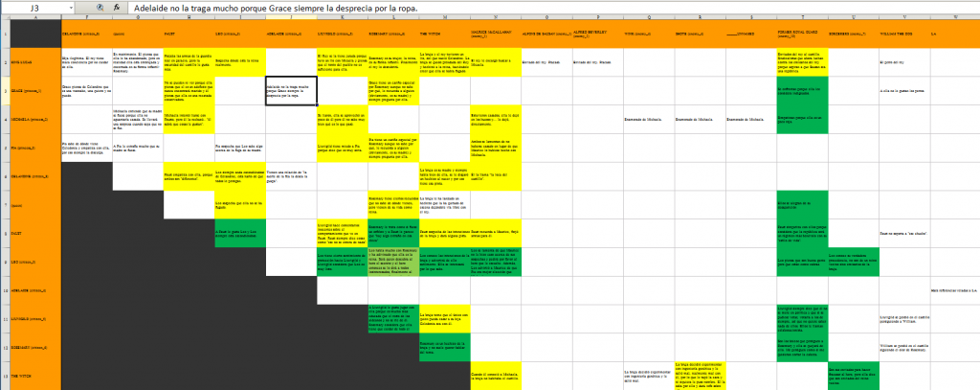Select row 3 header
Viewport: 980px width, 390px height.
point(4,91)
